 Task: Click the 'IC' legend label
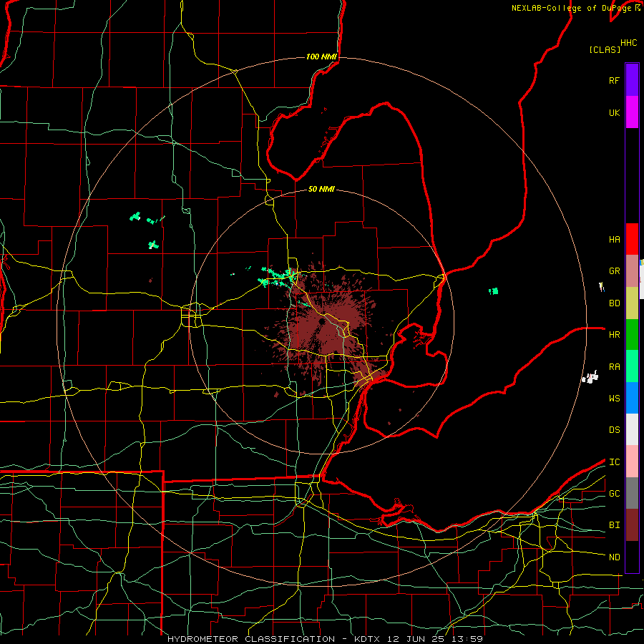[x=614, y=462]
